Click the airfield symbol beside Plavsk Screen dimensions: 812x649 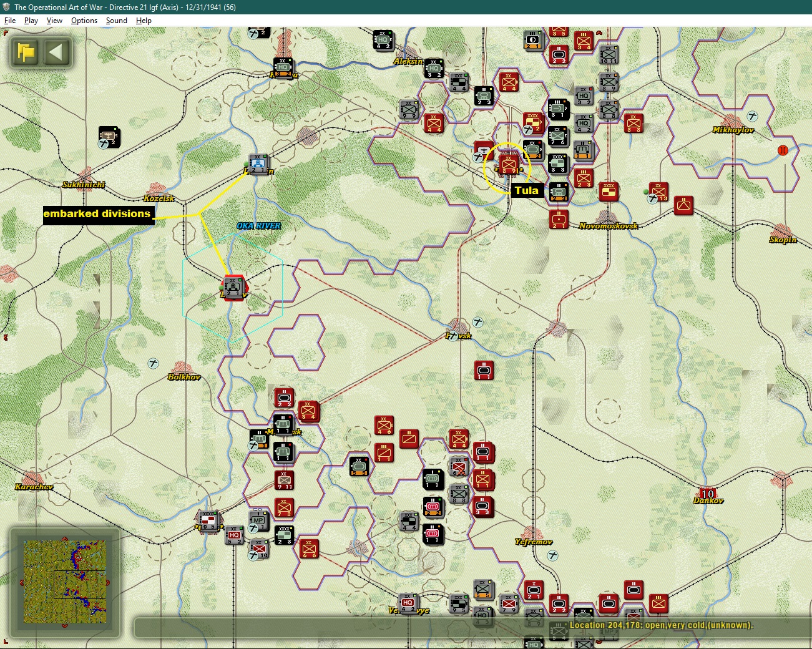(x=478, y=322)
